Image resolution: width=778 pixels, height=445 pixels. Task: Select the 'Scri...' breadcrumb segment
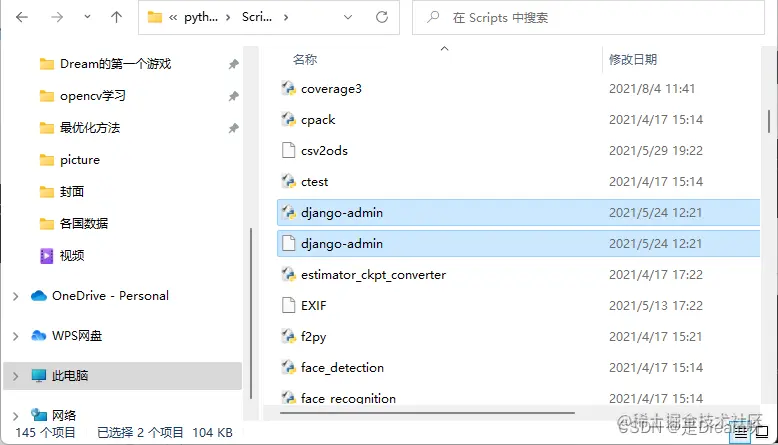coord(257,17)
